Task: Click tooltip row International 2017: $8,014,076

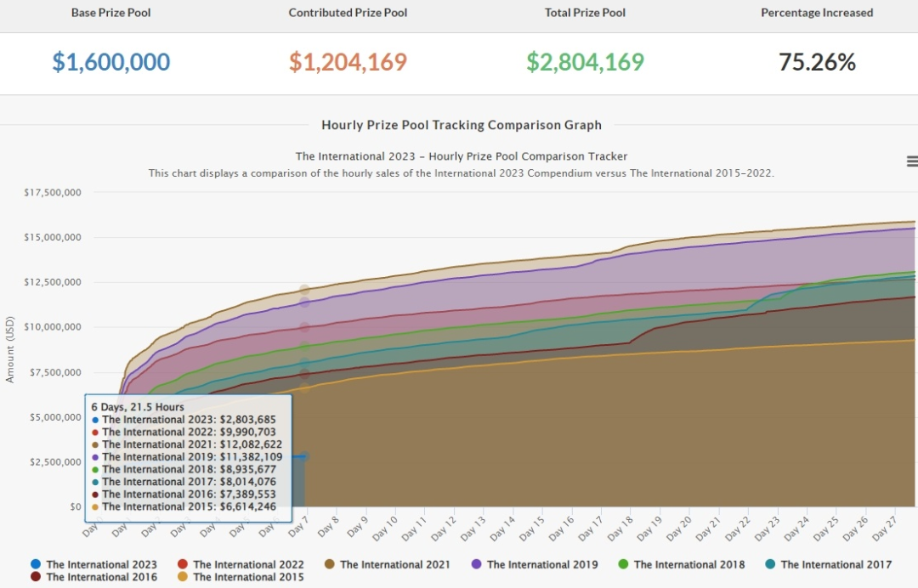Action: 184,482
